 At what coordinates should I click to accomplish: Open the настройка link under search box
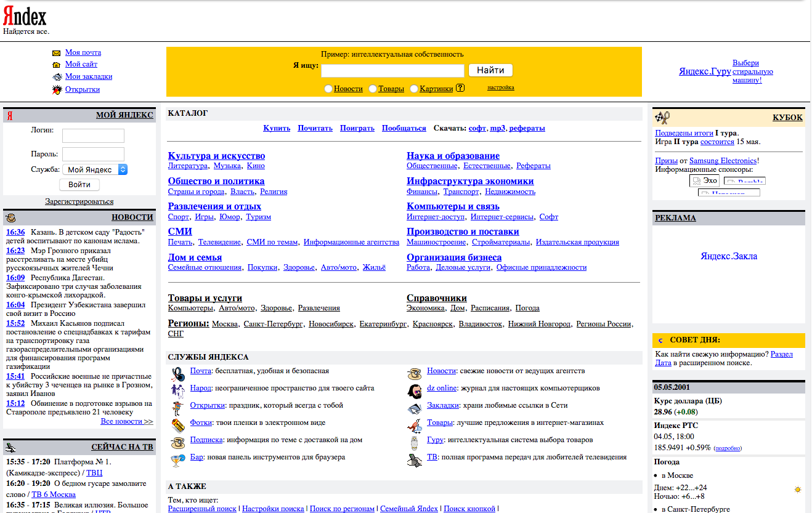point(501,87)
